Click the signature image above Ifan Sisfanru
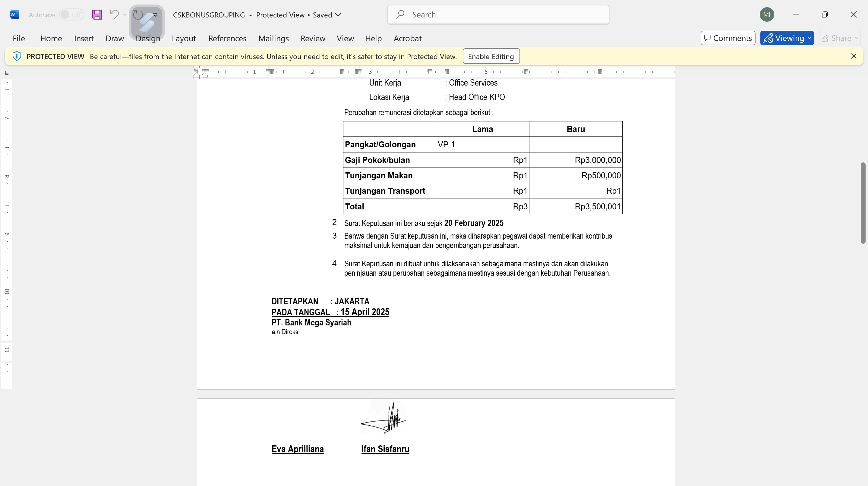The height and width of the screenshot is (486, 868). tap(383, 418)
